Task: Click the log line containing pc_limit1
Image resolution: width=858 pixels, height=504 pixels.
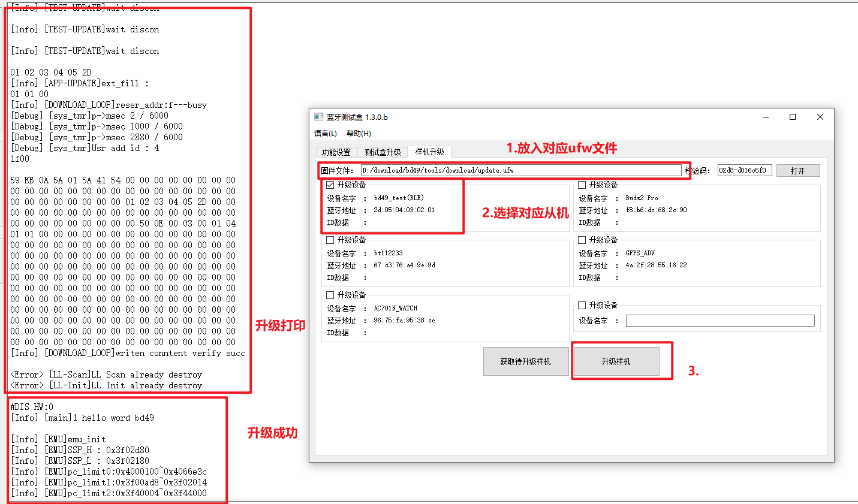Action: 109,482
